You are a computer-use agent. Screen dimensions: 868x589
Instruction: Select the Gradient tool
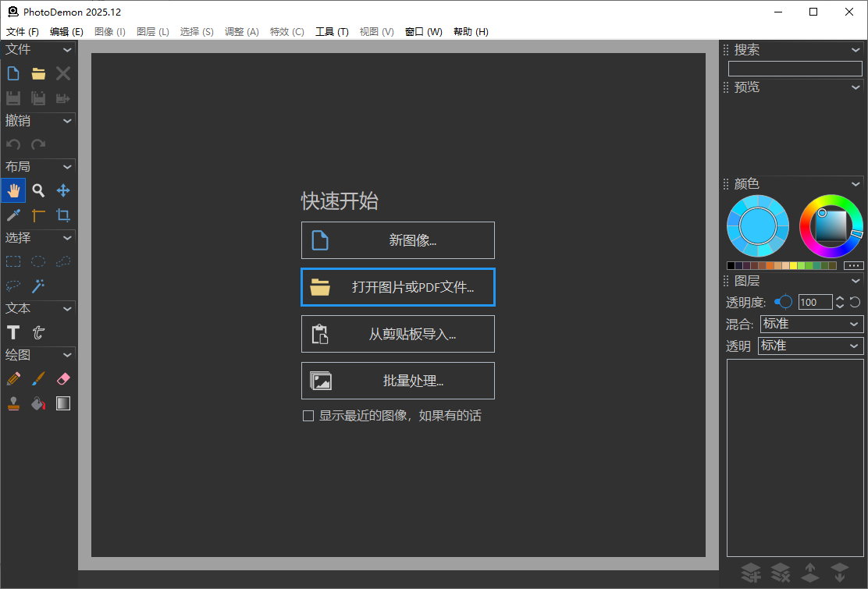click(x=63, y=403)
